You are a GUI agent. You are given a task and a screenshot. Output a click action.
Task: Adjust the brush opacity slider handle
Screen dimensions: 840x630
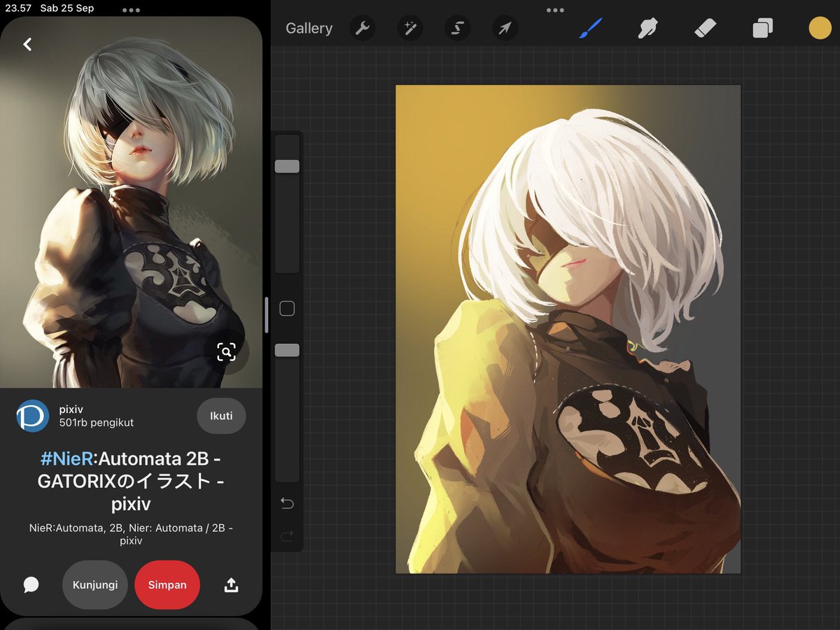tap(287, 350)
